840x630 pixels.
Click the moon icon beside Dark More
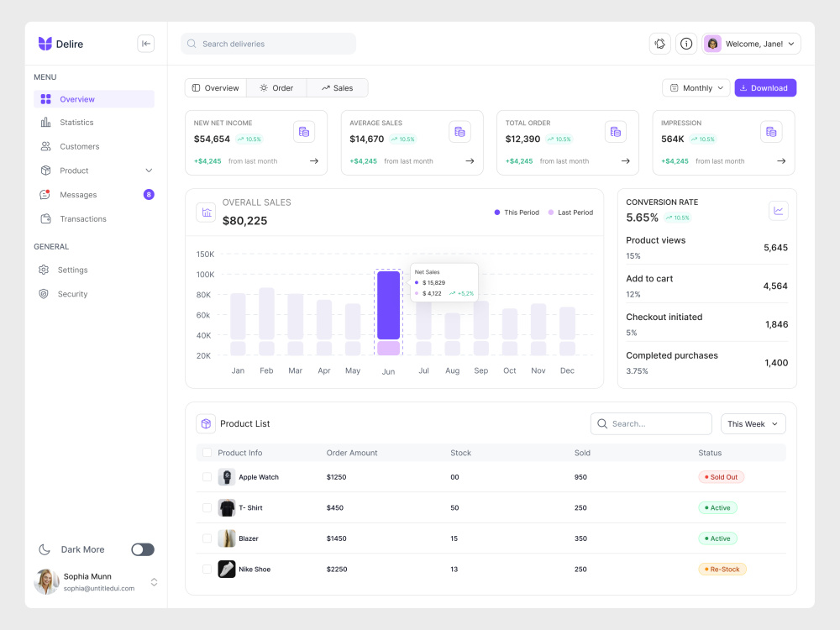click(45, 549)
